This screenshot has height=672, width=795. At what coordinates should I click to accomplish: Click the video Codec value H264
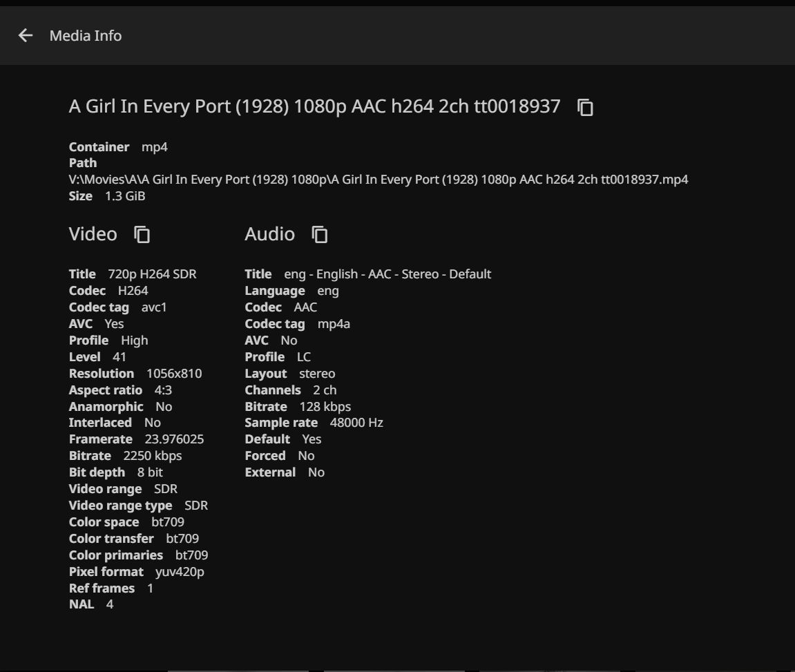[x=133, y=291]
